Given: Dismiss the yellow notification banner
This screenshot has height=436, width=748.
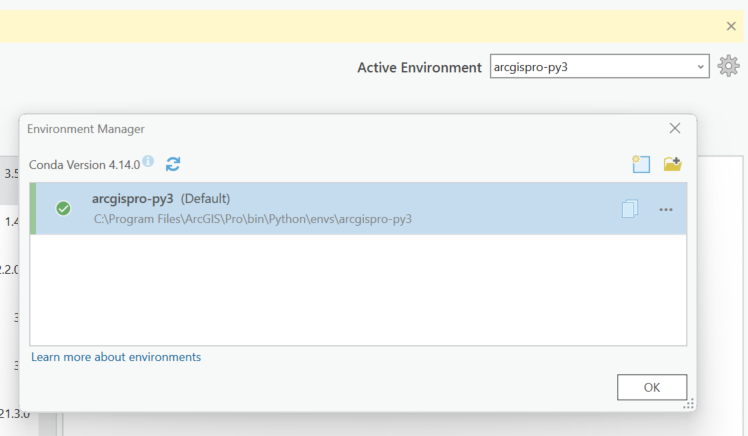Looking at the screenshot, I should click(x=730, y=26).
